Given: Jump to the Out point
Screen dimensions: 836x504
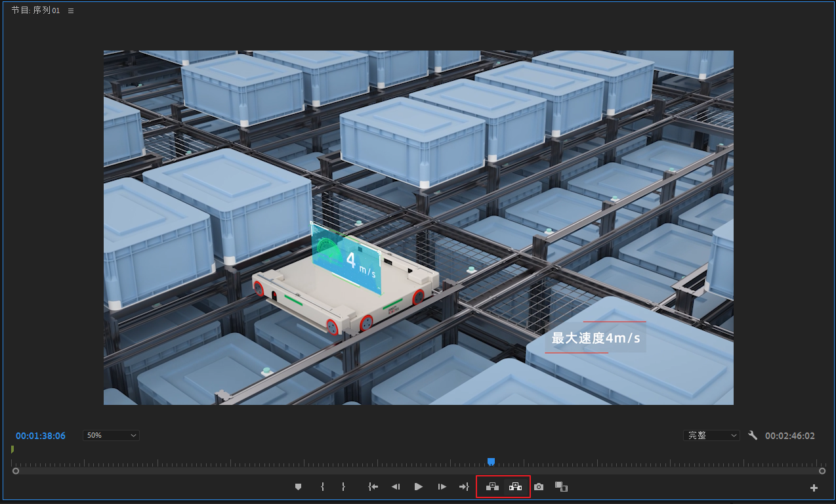Looking at the screenshot, I should (464, 487).
